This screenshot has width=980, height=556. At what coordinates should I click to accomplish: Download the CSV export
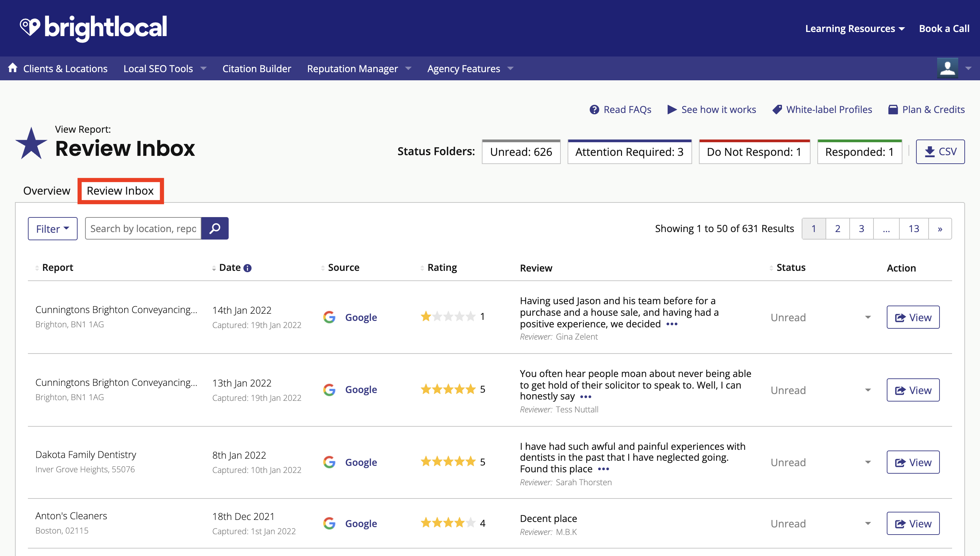(940, 152)
